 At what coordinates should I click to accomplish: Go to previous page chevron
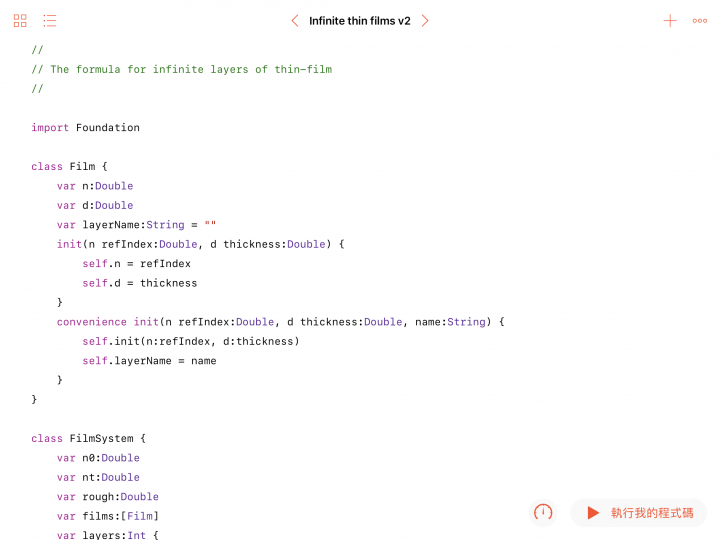pos(295,21)
